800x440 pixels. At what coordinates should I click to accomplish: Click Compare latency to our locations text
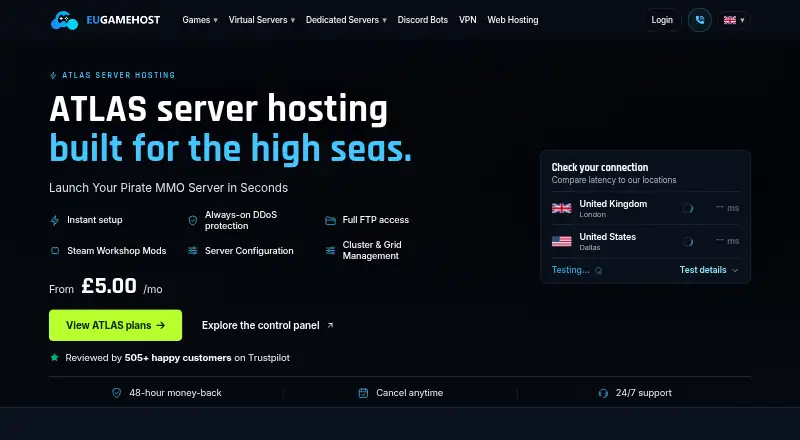[x=614, y=180]
